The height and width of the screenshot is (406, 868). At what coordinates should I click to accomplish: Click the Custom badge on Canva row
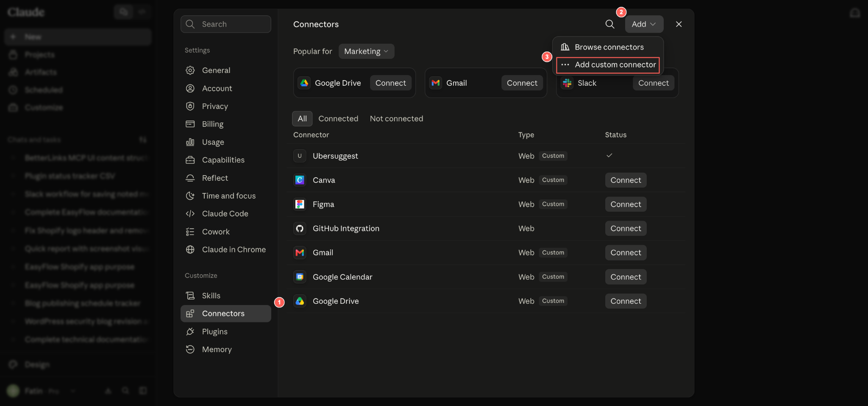coord(553,180)
